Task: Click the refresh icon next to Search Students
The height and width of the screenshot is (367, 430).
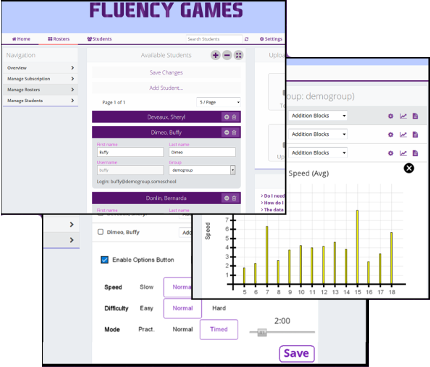Action: (x=247, y=39)
